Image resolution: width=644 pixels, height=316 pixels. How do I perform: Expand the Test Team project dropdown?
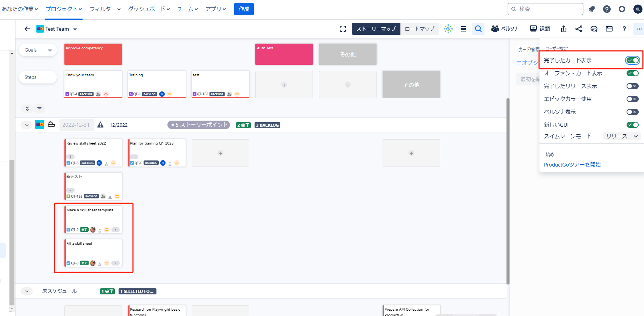tap(75, 29)
